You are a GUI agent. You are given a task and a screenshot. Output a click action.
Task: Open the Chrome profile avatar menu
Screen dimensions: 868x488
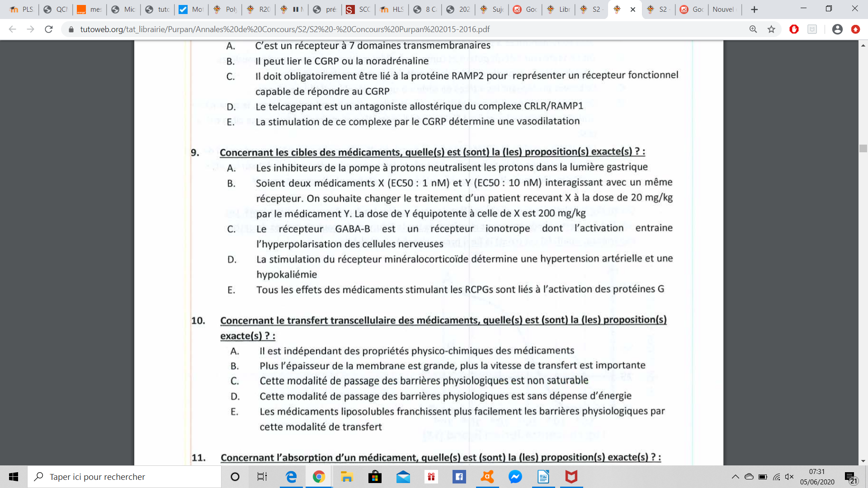[x=837, y=29]
